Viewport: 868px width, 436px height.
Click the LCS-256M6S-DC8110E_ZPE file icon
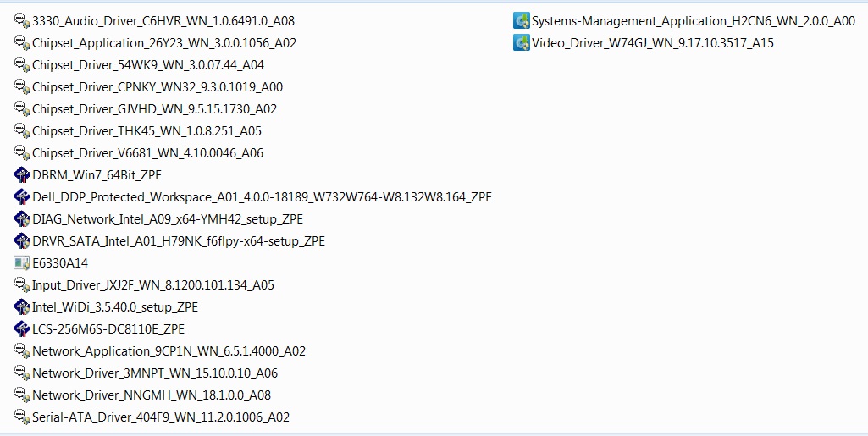[x=21, y=329]
